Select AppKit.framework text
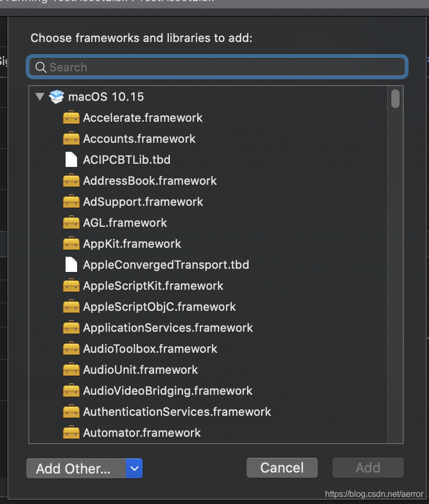 (x=132, y=244)
